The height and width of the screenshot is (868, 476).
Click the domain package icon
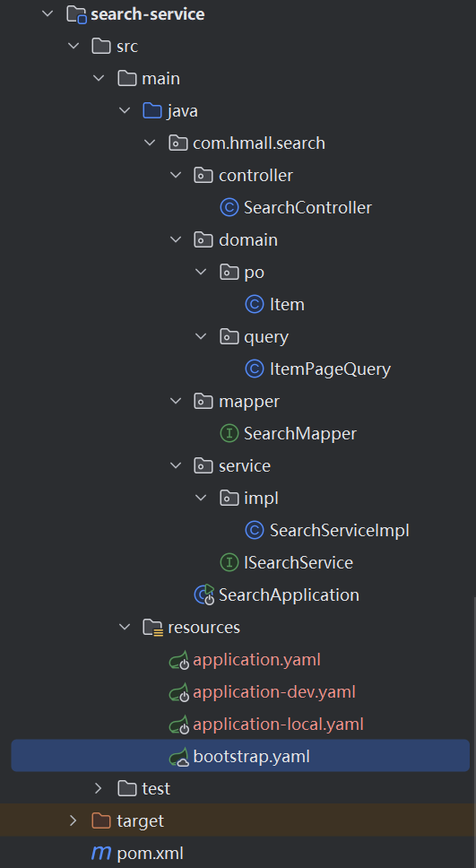203,239
